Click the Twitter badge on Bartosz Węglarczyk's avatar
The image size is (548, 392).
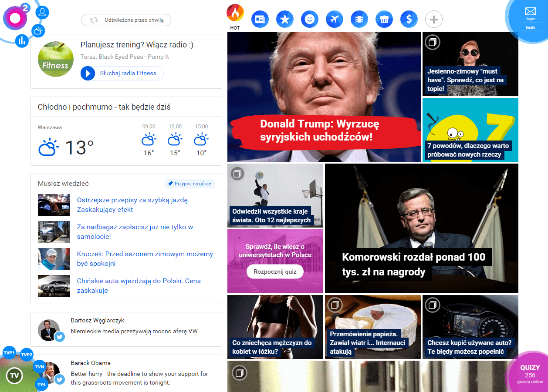[x=60, y=336]
